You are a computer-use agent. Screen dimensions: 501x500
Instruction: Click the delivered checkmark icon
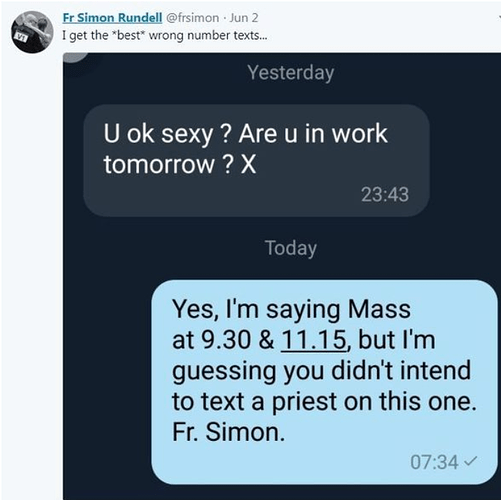coord(470,461)
